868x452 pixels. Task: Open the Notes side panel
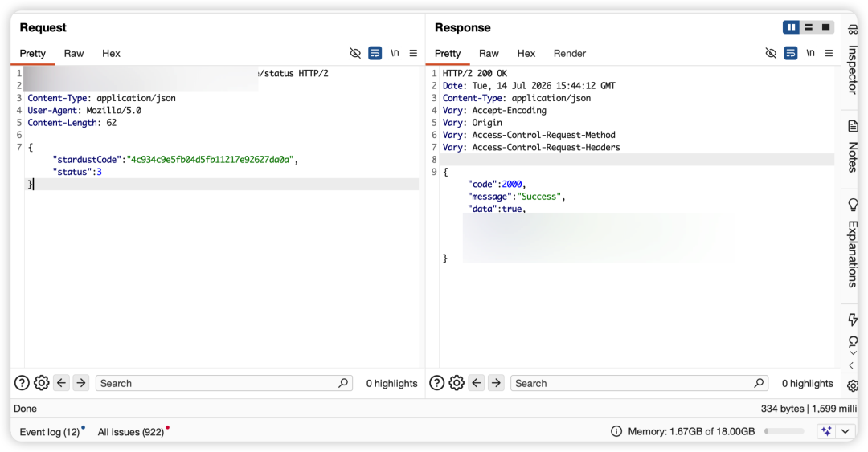point(853,147)
